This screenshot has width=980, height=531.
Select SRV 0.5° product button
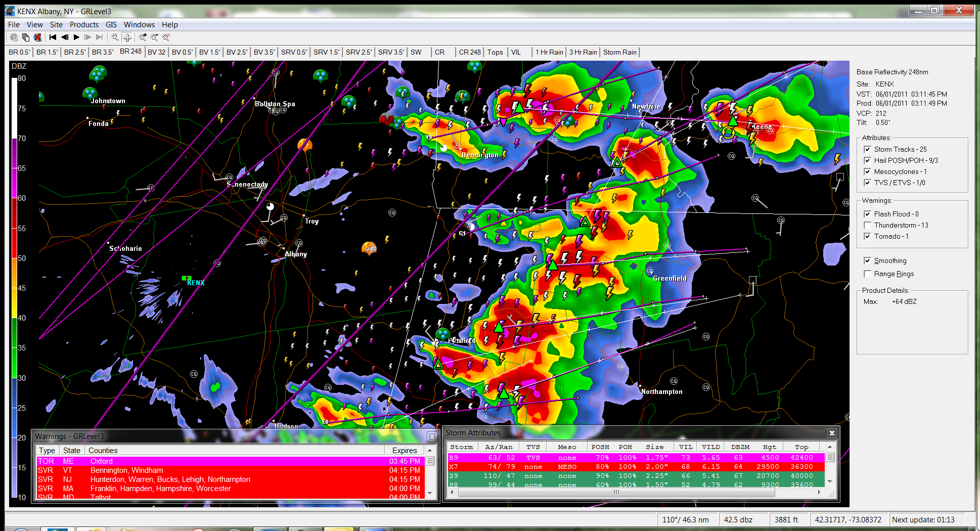tap(294, 52)
